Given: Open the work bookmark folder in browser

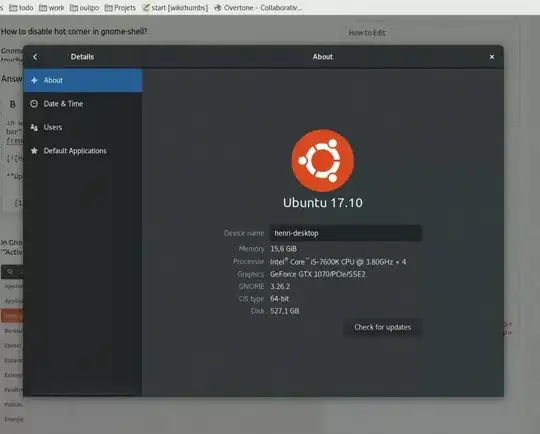Looking at the screenshot, I should [52, 8].
